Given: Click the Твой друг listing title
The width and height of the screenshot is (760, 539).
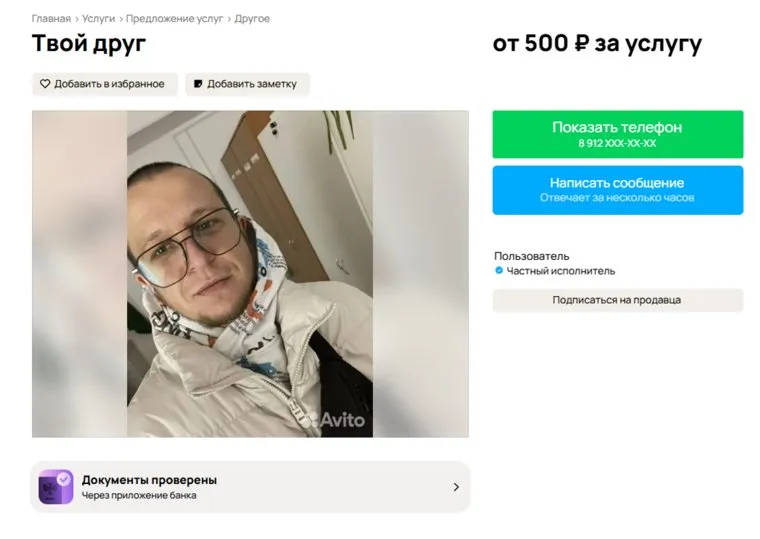Looking at the screenshot, I should click(89, 43).
